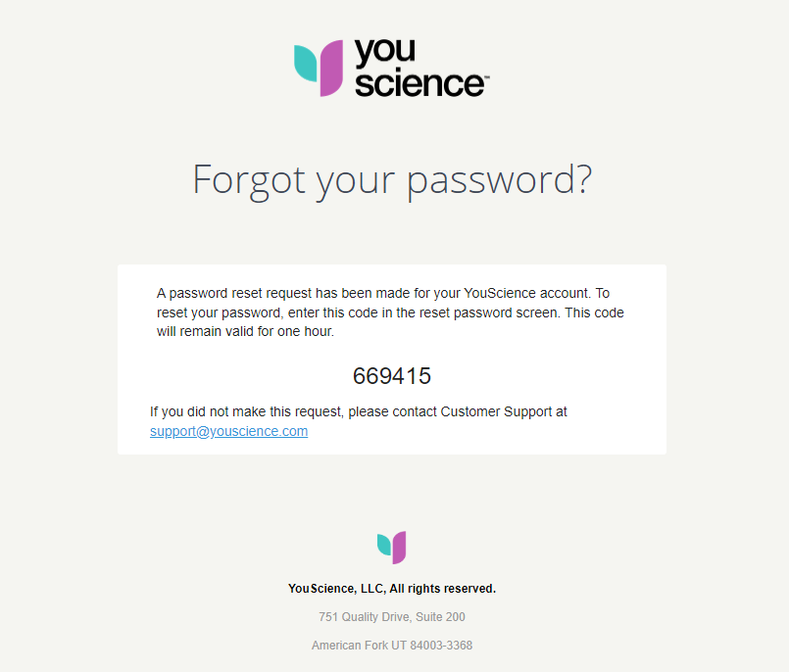
Task: Click the "American Fork UT 84003-3368" line
Action: pyautogui.click(x=392, y=646)
